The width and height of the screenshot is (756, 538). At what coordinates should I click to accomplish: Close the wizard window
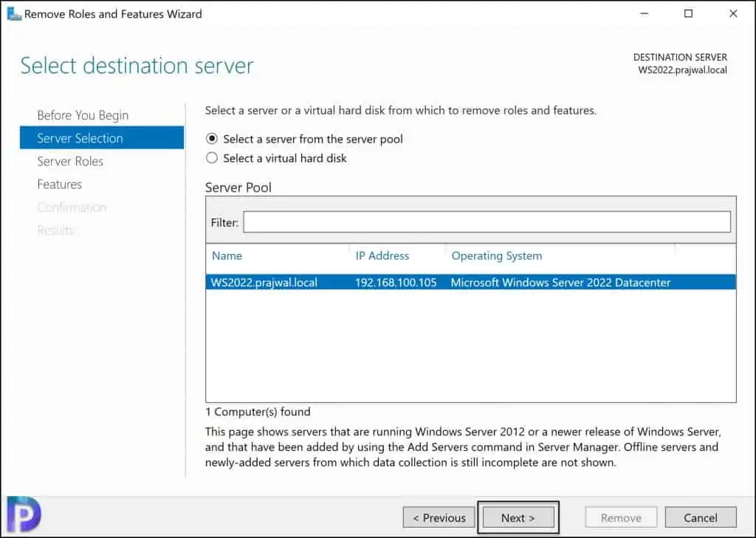(x=733, y=13)
